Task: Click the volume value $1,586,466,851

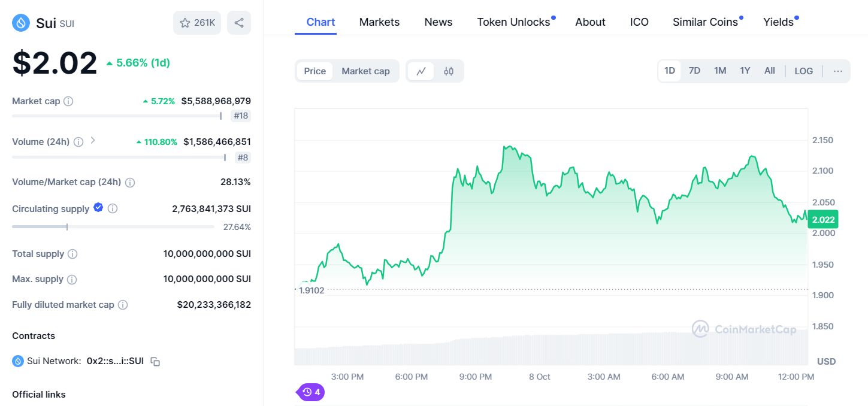Action: coord(217,142)
